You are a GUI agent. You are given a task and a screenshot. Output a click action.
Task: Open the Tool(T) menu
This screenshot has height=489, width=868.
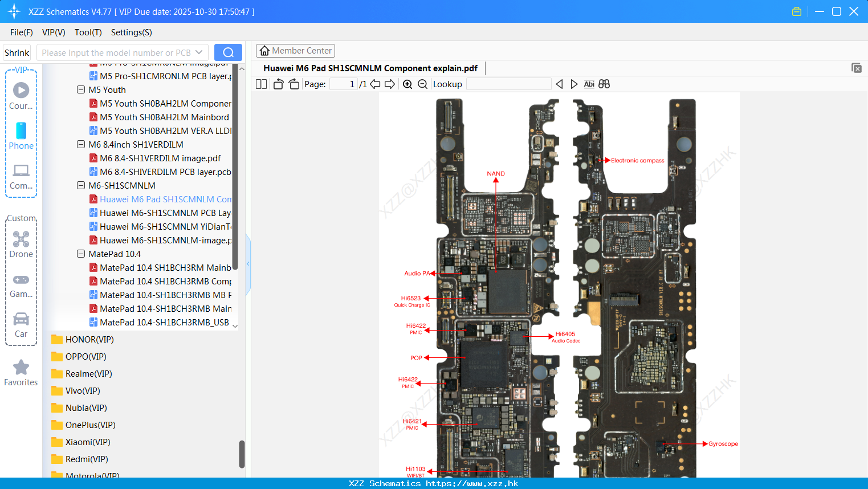coord(88,32)
